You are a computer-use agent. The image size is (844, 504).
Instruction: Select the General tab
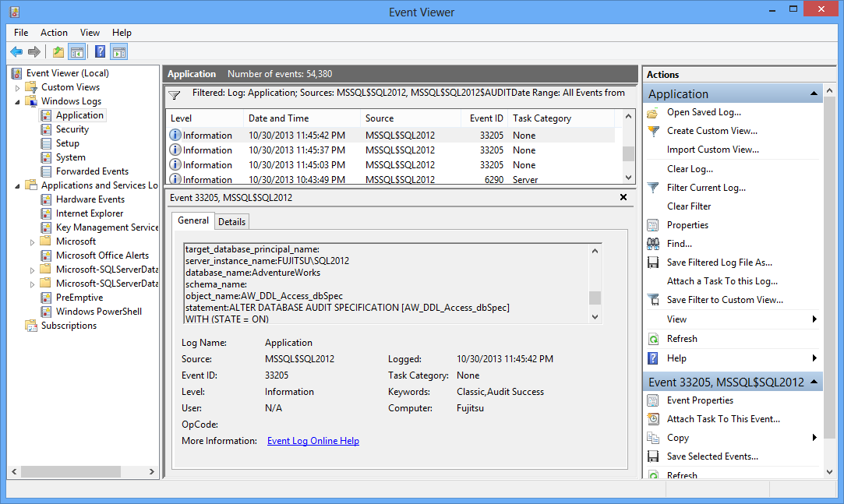192,220
